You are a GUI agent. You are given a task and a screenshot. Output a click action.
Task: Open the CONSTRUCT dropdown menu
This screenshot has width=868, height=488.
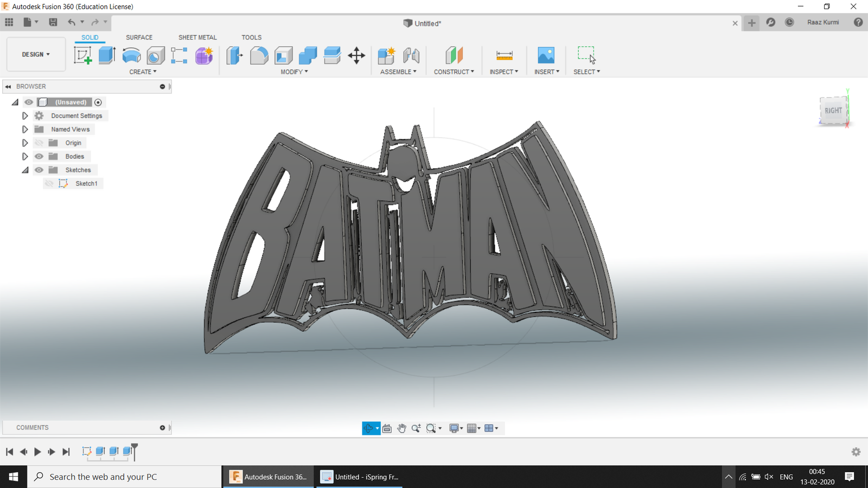coord(454,72)
